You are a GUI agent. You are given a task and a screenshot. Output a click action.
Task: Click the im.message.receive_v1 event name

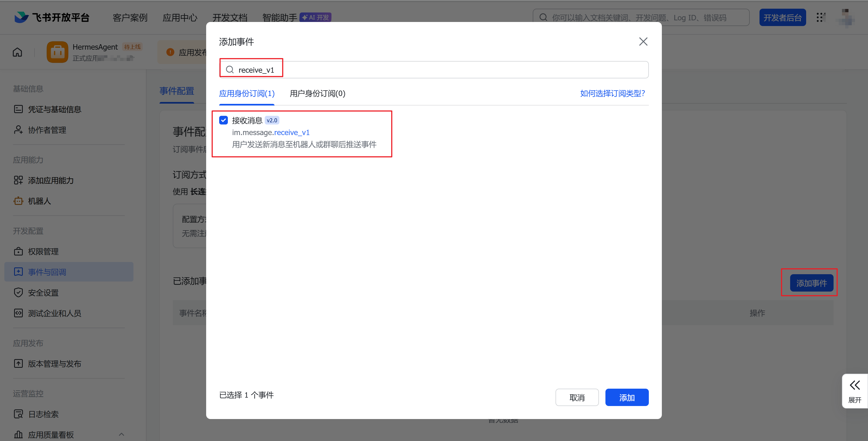click(271, 132)
